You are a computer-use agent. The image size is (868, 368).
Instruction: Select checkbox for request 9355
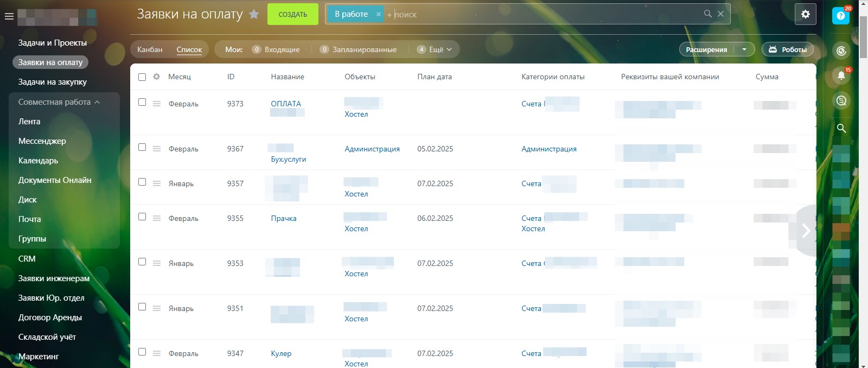[x=142, y=217]
